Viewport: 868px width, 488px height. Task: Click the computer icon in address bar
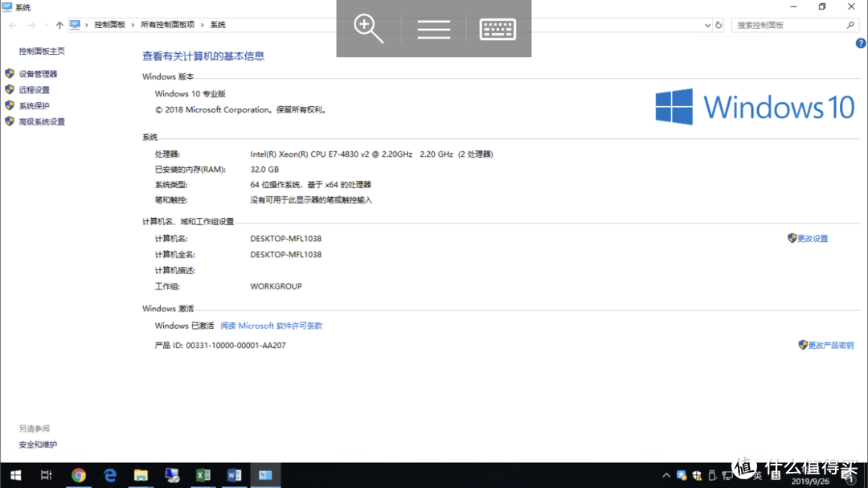pyautogui.click(x=75, y=25)
